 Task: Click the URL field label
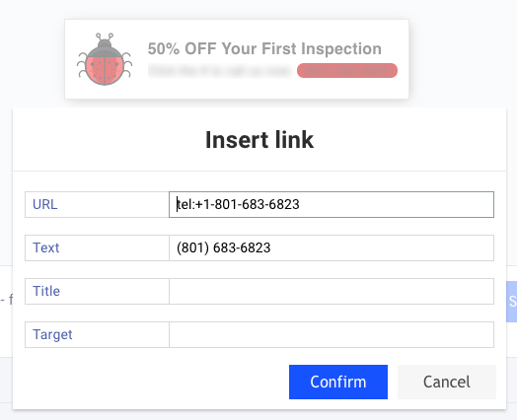[x=45, y=204]
